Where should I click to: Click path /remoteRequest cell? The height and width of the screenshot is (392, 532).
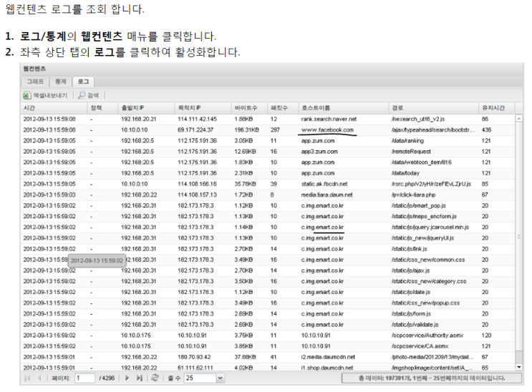pos(411,152)
